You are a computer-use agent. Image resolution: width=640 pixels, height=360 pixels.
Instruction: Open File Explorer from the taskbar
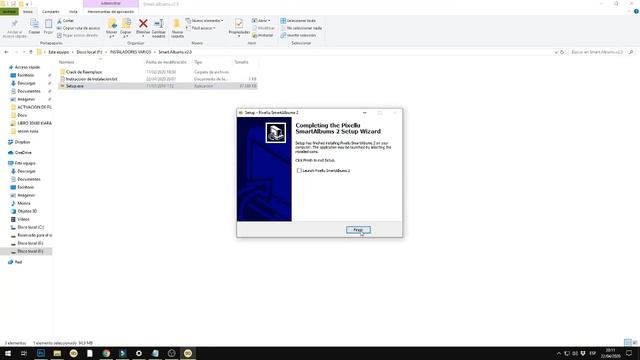pyautogui.click(x=57, y=353)
